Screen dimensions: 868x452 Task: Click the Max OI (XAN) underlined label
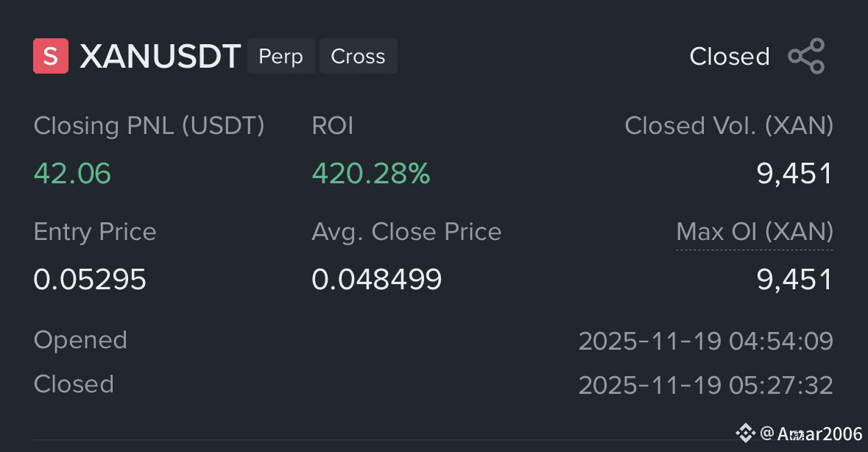pos(755,232)
